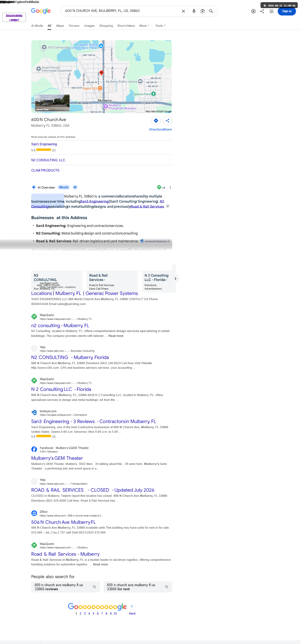Open Google apps grid
The height and width of the screenshot is (644, 304).
pyautogui.click(x=272, y=11)
